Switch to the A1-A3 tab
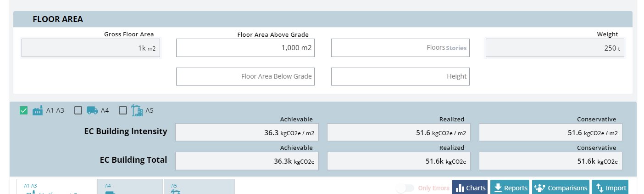This screenshot has height=194, width=644. coord(56,187)
